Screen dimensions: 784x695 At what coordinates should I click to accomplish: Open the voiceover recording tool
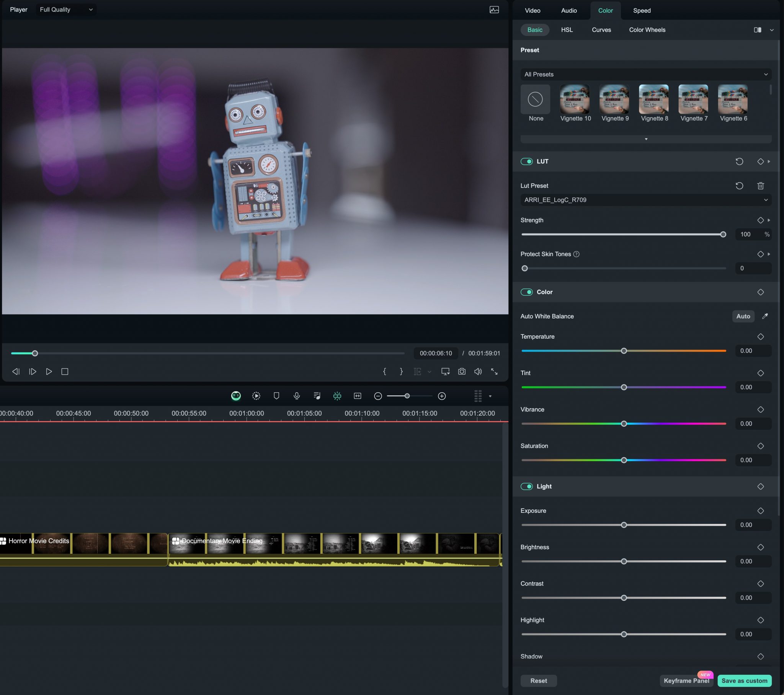(297, 396)
